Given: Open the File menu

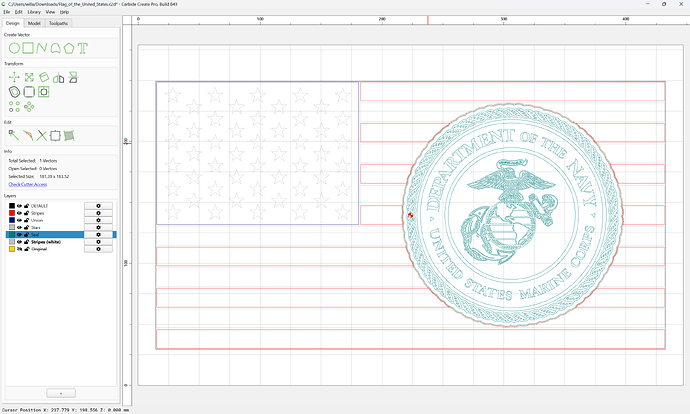Looking at the screenshot, I should [7, 12].
